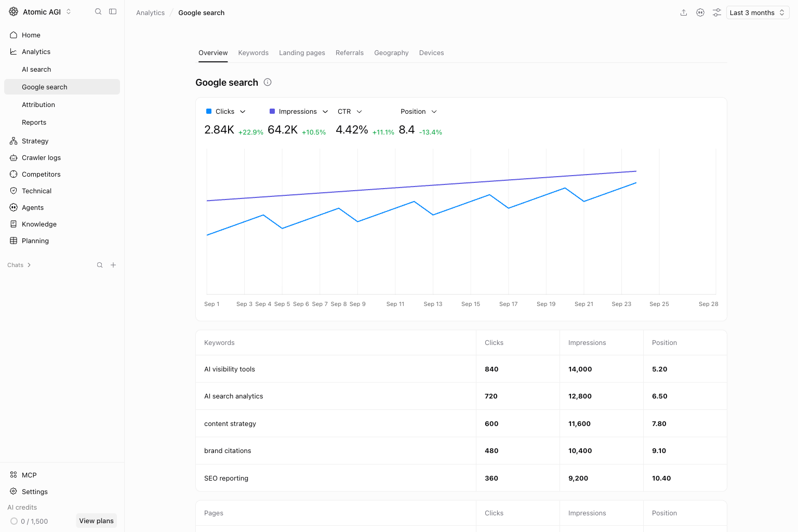Collapse sidebar with panel toggle icon

pyautogui.click(x=113, y=11)
